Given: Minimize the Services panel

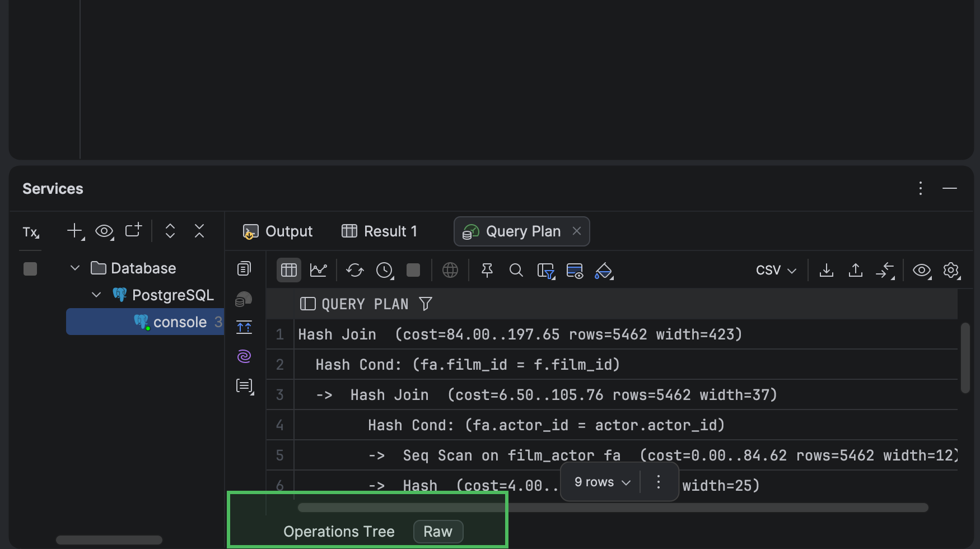Looking at the screenshot, I should pos(950,188).
